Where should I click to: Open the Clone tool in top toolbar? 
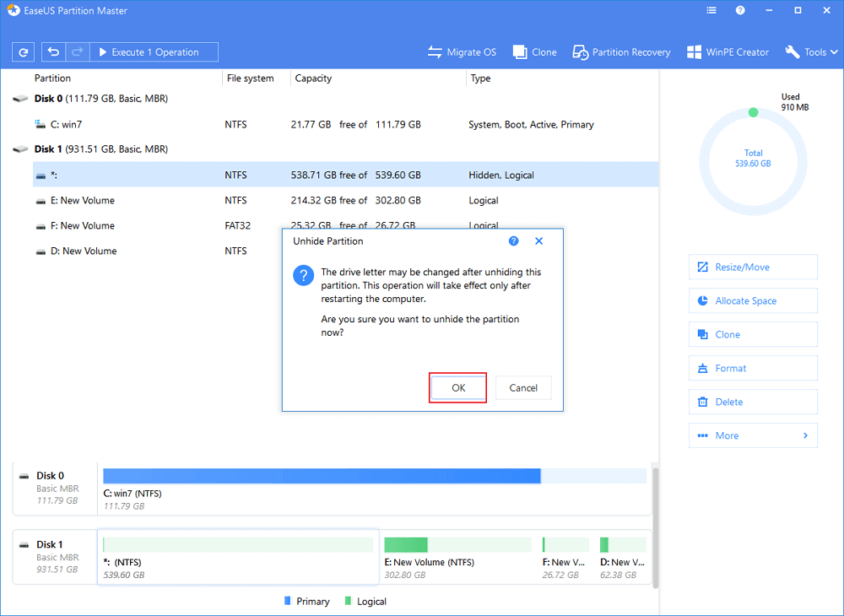tap(534, 52)
